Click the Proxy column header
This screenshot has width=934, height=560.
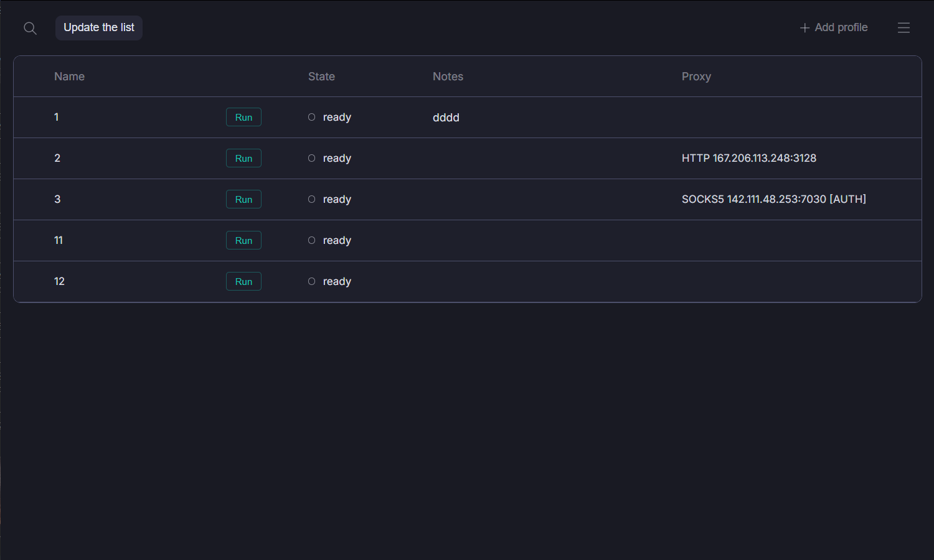click(696, 77)
